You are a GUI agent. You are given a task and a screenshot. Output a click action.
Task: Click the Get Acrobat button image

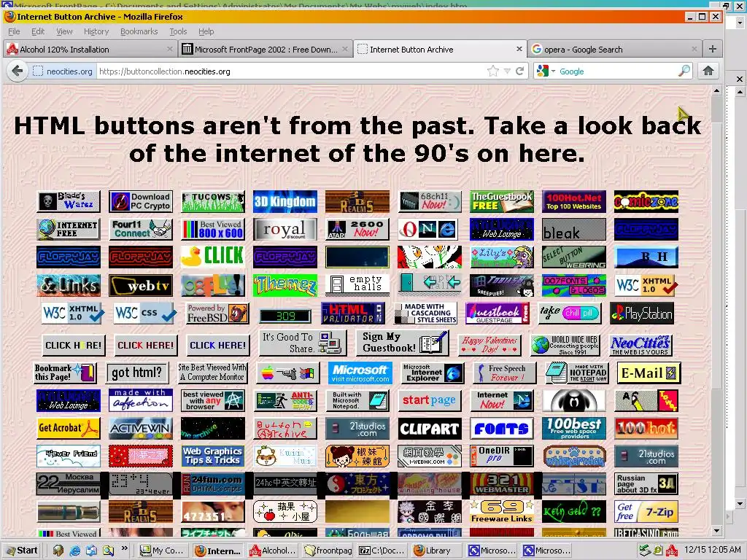click(69, 428)
